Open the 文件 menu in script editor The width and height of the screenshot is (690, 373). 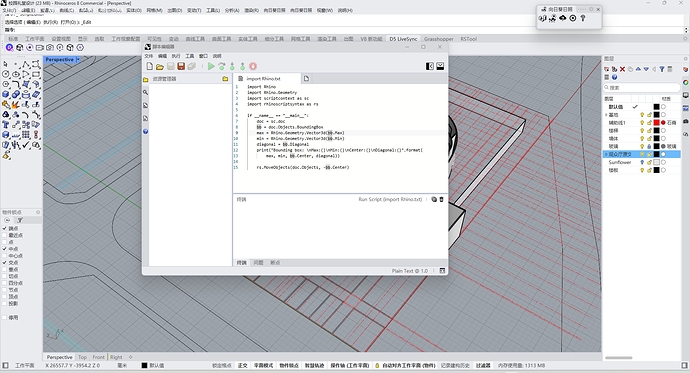(149, 56)
